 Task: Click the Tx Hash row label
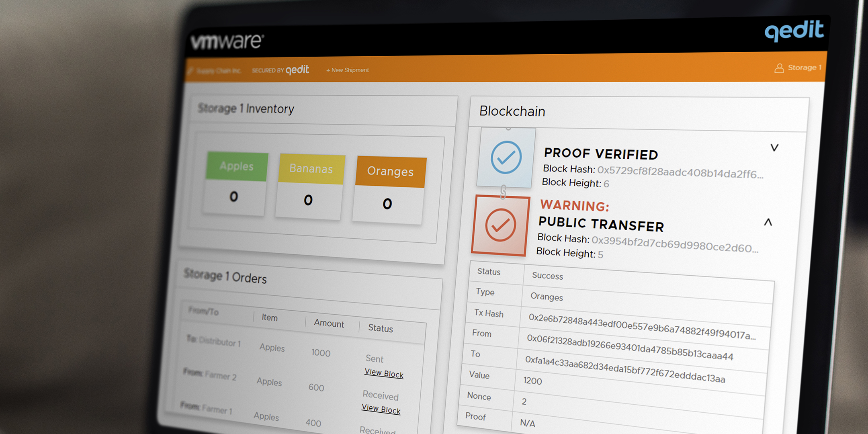pyautogui.click(x=489, y=313)
